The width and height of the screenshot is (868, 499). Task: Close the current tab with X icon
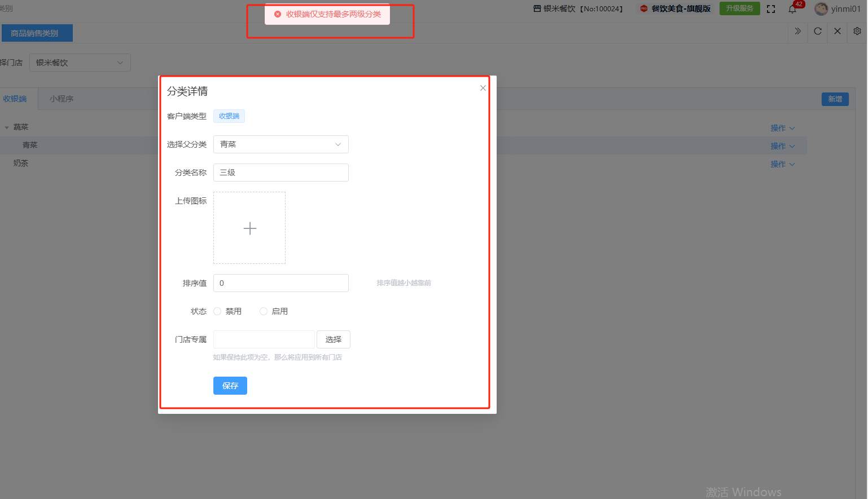(x=838, y=32)
